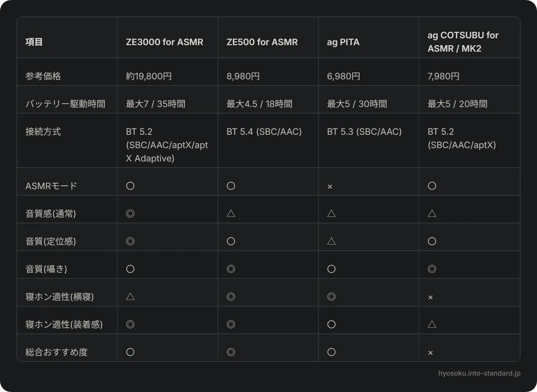Click COTSUBU's × in 総合おすすめ度 row
Image resolution: width=537 pixels, height=392 pixels.
coord(430,353)
